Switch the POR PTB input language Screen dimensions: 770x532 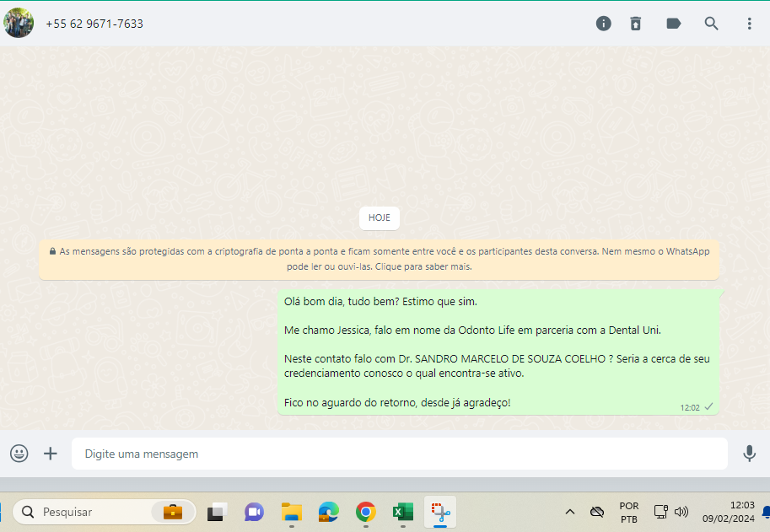pyautogui.click(x=628, y=512)
